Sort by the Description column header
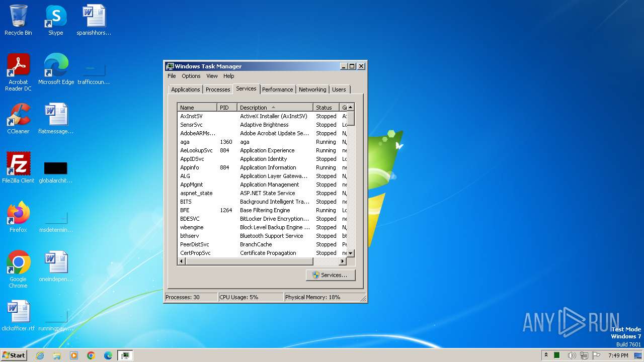The width and height of the screenshot is (644, 362). click(x=275, y=108)
